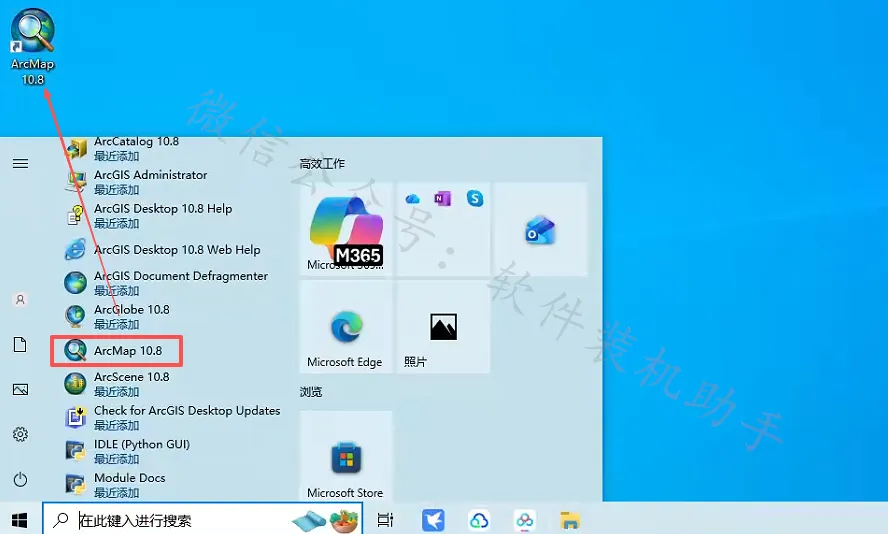
Task: Open Skype icon in tile folder
Action: point(475,199)
